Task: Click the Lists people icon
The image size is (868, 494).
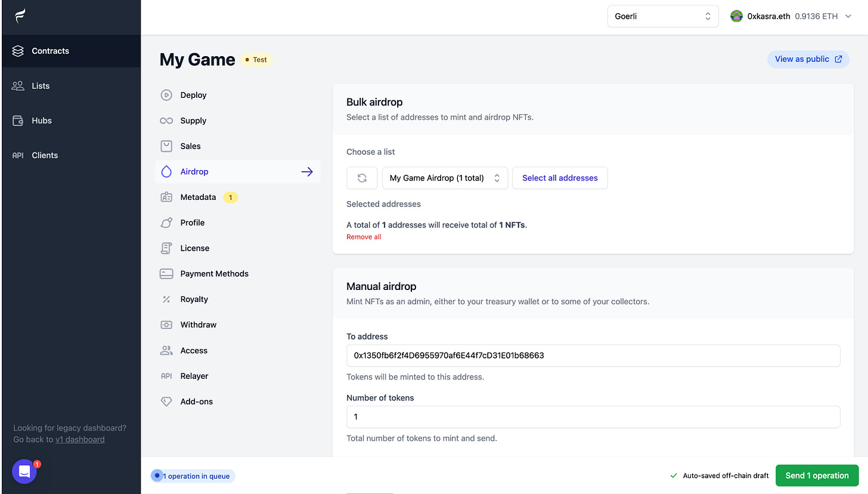Action: (18, 86)
